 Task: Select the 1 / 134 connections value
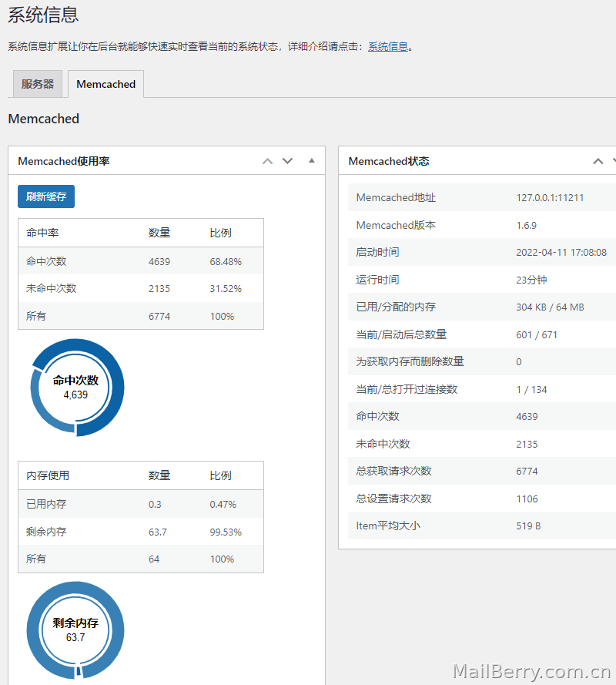[x=531, y=390]
